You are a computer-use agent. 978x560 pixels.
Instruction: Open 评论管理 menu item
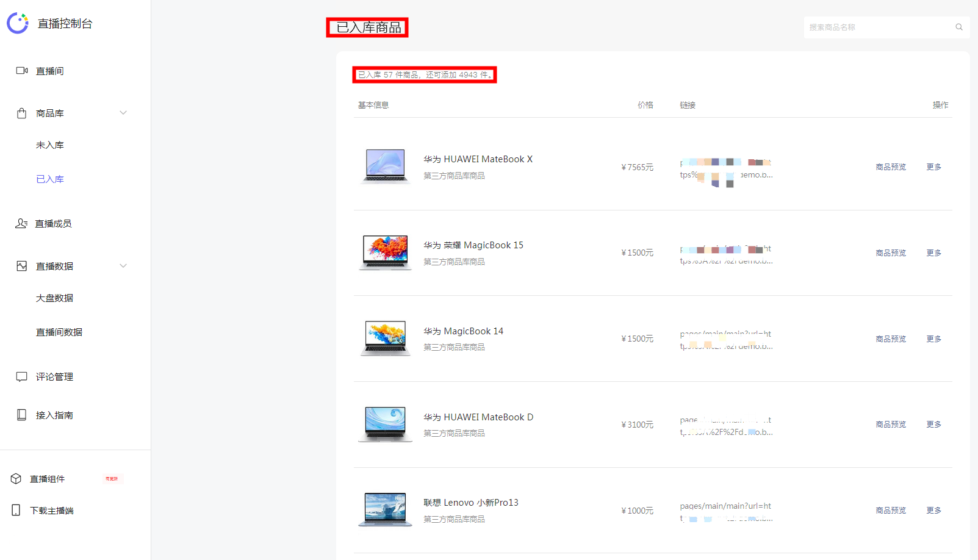tap(55, 377)
